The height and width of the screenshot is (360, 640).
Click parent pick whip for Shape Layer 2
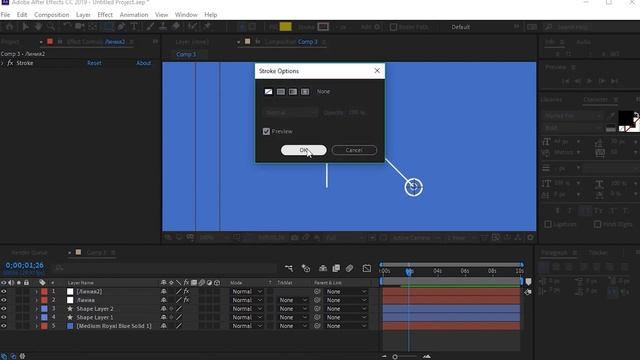click(x=317, y=309)
